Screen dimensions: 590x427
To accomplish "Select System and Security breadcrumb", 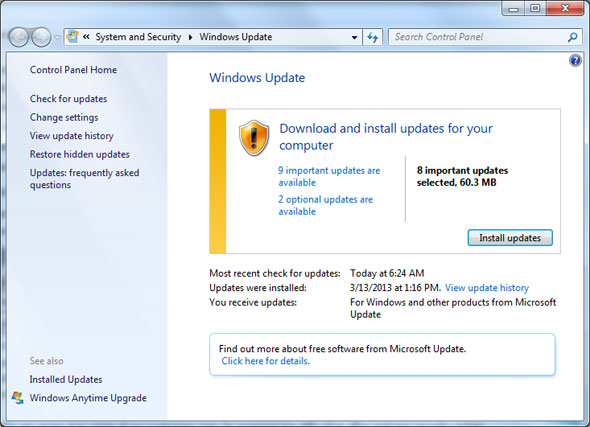I will [x=138, y=37].
